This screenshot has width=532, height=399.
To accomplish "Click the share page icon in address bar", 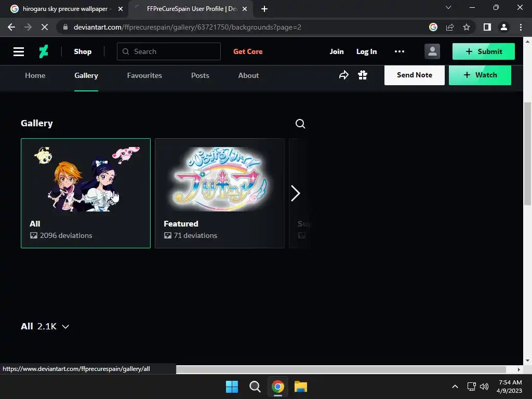I will (x=450, y=27).
